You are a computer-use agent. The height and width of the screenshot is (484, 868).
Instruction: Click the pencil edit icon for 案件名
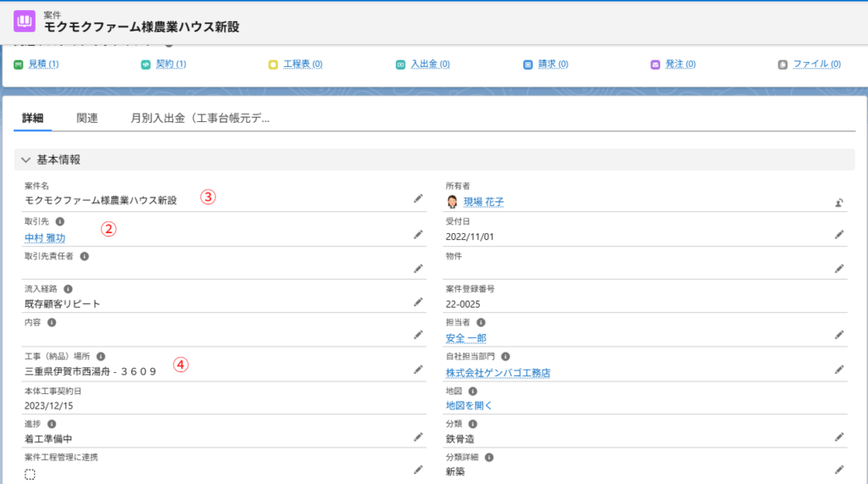(x=418, y=198)
